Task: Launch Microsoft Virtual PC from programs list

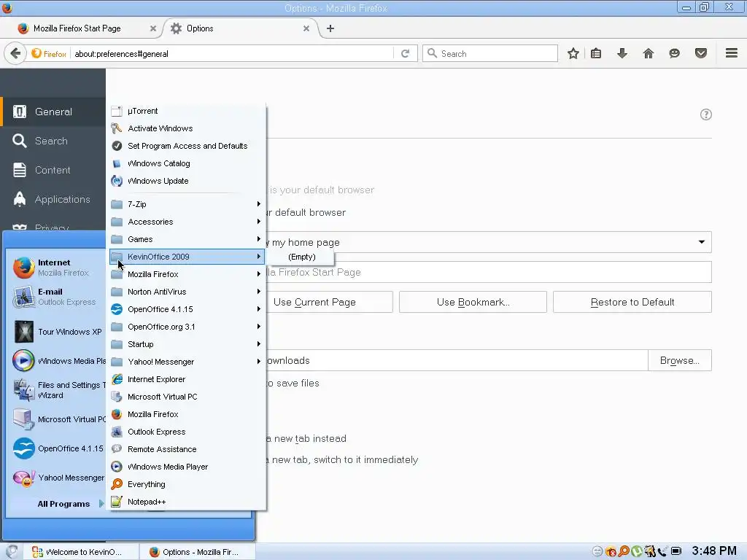Action: point(187,397)
